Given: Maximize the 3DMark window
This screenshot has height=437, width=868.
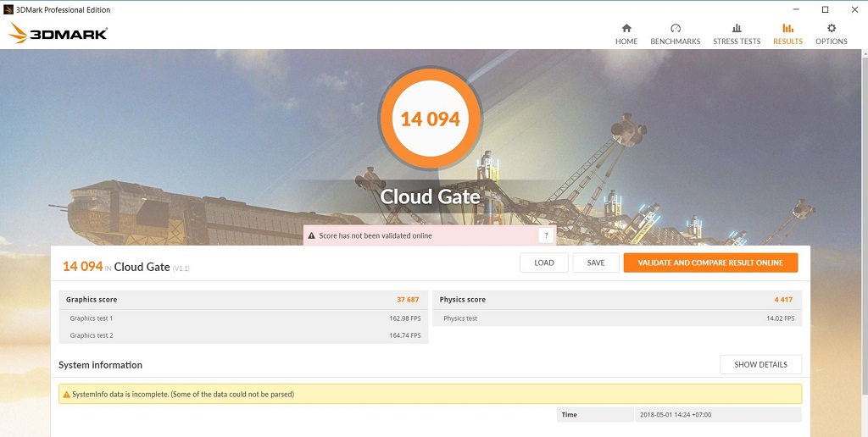Looking at the screenshot, I should [825, 9].
